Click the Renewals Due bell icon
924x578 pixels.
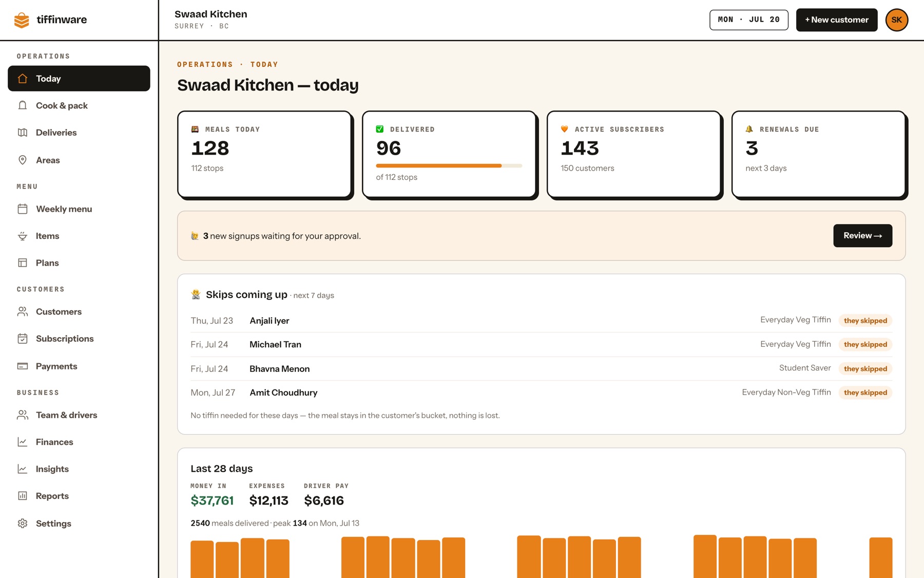[749, 129]
